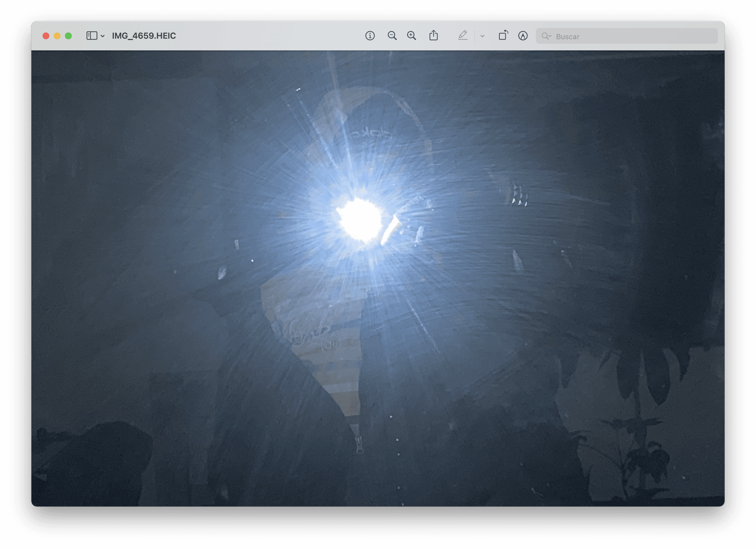
Task: Click empty title bar space beside filename
Action: (x=267, y=36)
